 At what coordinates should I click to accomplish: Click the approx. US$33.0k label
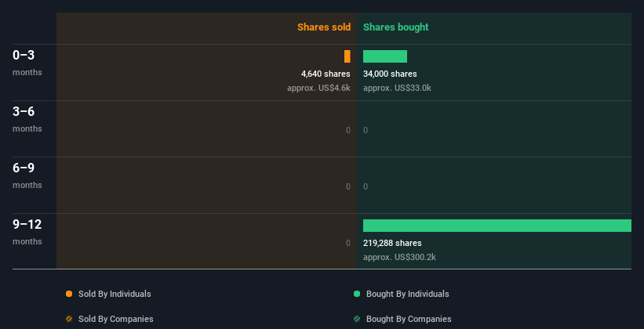point(397,88)
